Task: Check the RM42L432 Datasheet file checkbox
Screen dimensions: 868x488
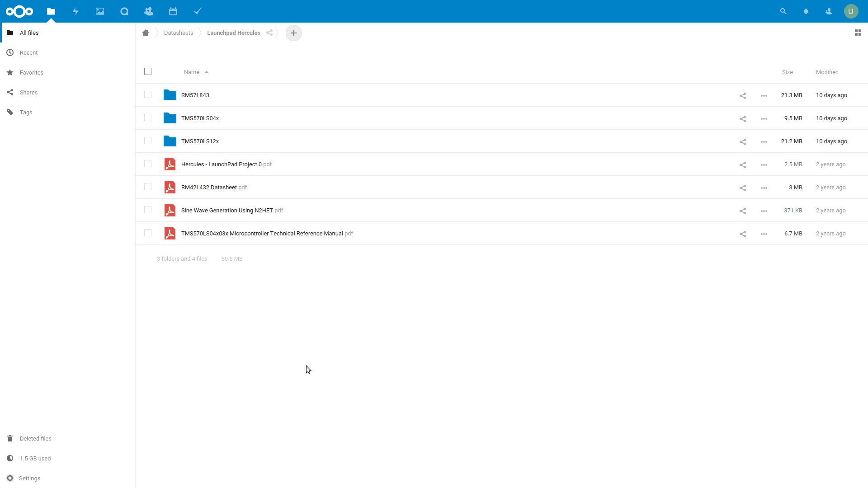Action: coord(148,187)
